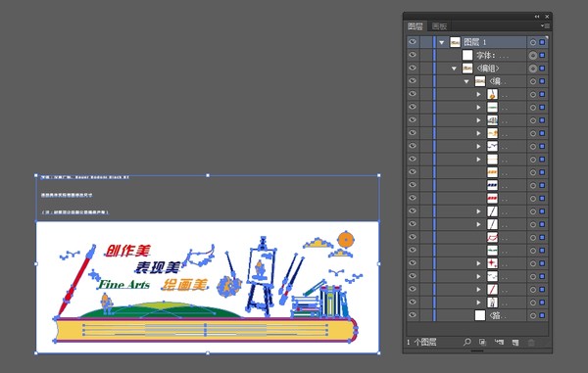Select the <路 path row at bottom
This screenshot has height=373, width=588.
477,315
